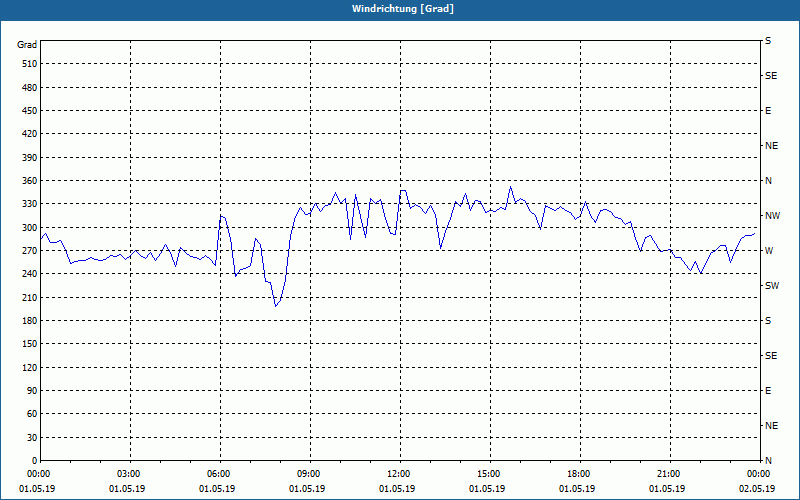This screenshot has width=800, height=500.
Task: Click the 390 y-axis value
Action: coord(30,158)
